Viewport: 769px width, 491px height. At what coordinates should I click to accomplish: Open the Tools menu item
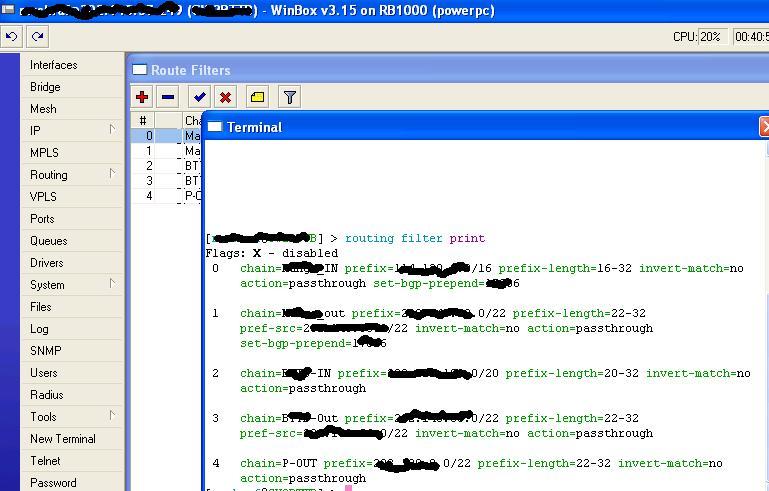(43, 417)
